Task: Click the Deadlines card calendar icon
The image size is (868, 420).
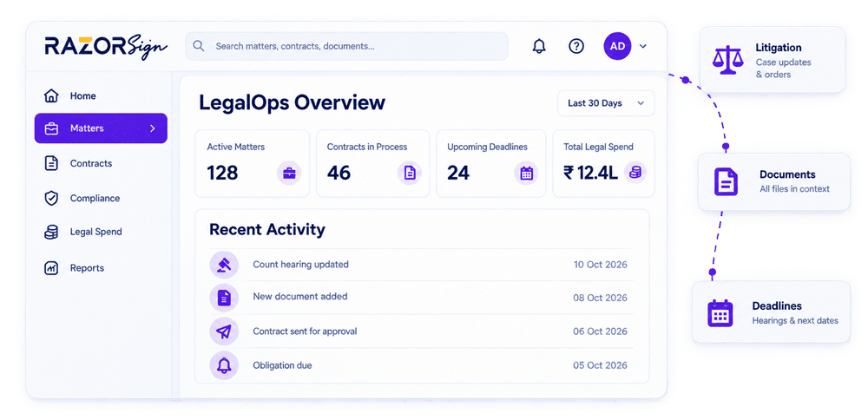Action: tap(720, 312)
